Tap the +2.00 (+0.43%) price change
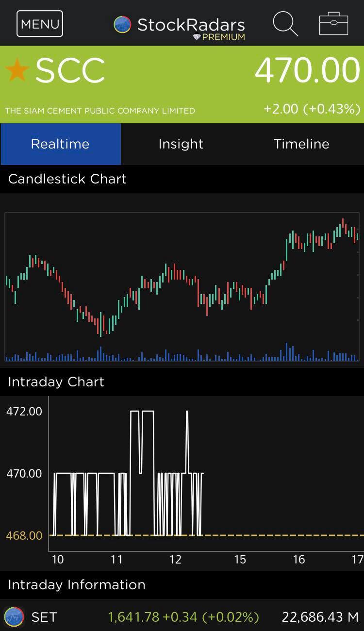The height and width of the screenshot is (631, 364). click(x=312, y=109)
